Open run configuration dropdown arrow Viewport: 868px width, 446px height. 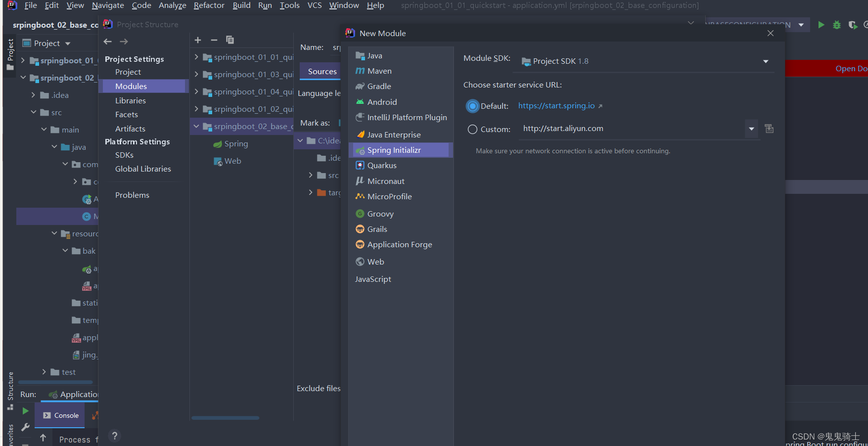tap(801, 25)
